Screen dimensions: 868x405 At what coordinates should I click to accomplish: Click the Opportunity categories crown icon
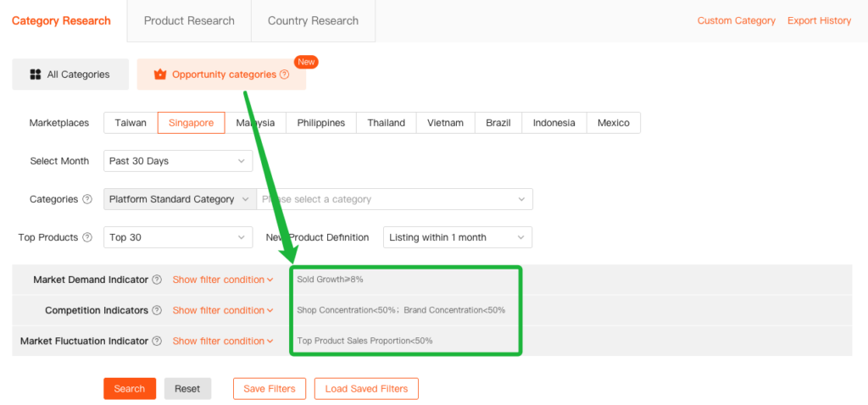(x=160, y=75)
